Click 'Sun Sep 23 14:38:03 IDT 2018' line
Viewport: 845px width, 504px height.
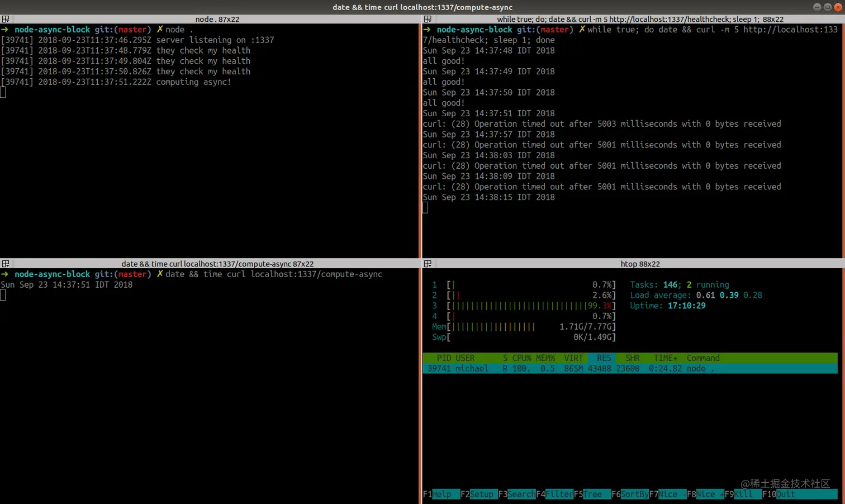(x=489, y=155)
